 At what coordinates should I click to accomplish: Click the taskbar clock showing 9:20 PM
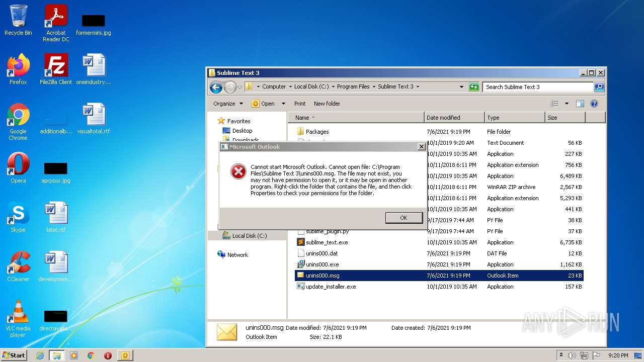pyautogui.click(x=618, y=355)
